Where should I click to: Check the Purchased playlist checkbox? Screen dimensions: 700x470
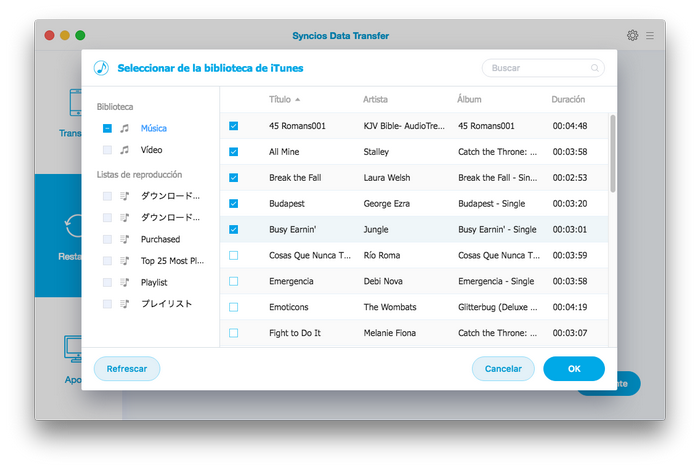pyautogui.click(x=107, y=239)
